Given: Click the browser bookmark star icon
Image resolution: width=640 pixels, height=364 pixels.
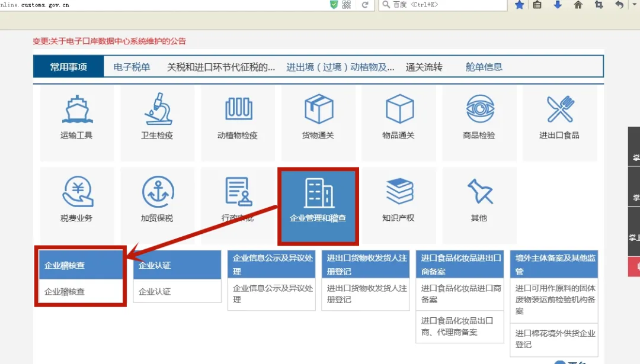Looking at the screenshot, I should (x=519, y=5).
